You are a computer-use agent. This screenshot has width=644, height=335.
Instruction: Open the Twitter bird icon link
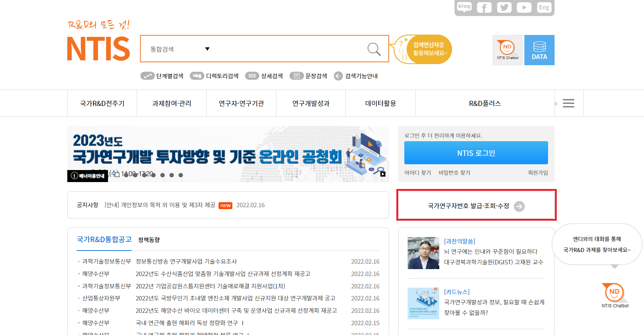[504, 7]
